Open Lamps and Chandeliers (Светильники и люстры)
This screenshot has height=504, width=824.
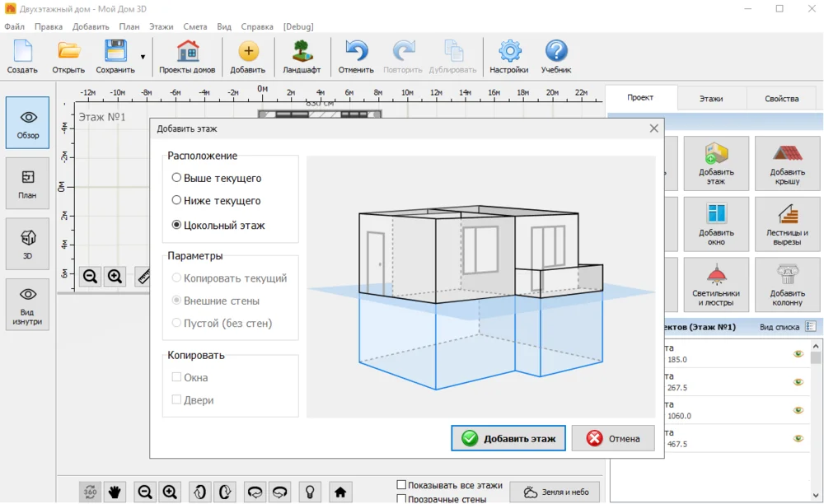(x=716, y=284)
